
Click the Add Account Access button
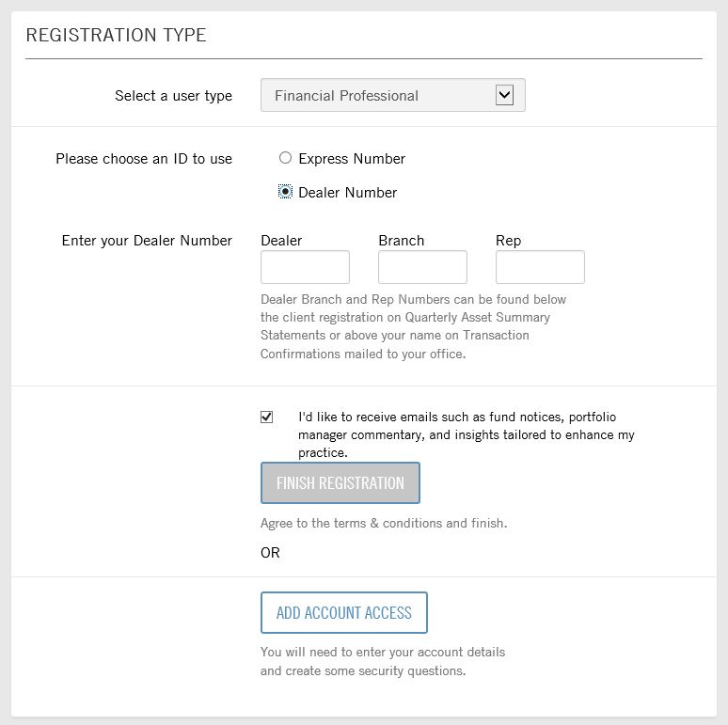(344, 613)
